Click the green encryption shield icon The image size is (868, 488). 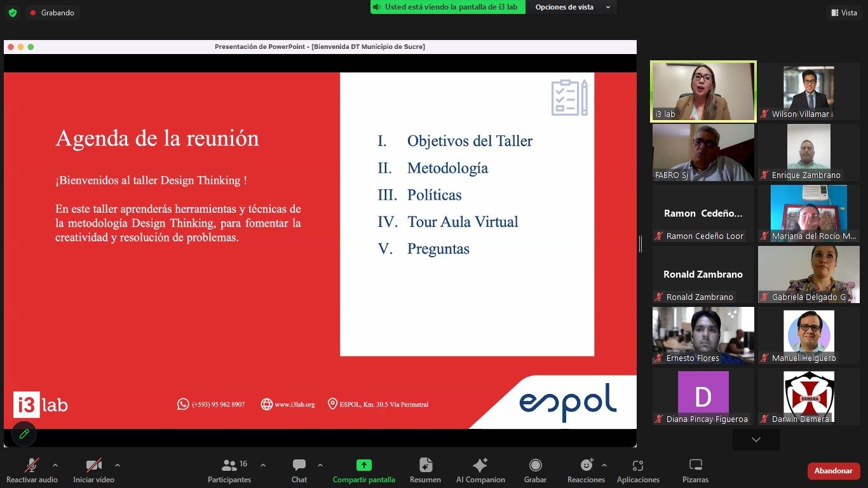[x=13, y=13]
